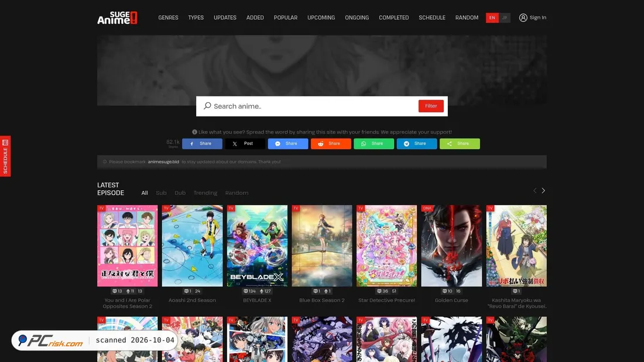Share the site on Reddit
The height and width of the screenshot is (362, 644).
pyautogui.click(x=331, y=144)
